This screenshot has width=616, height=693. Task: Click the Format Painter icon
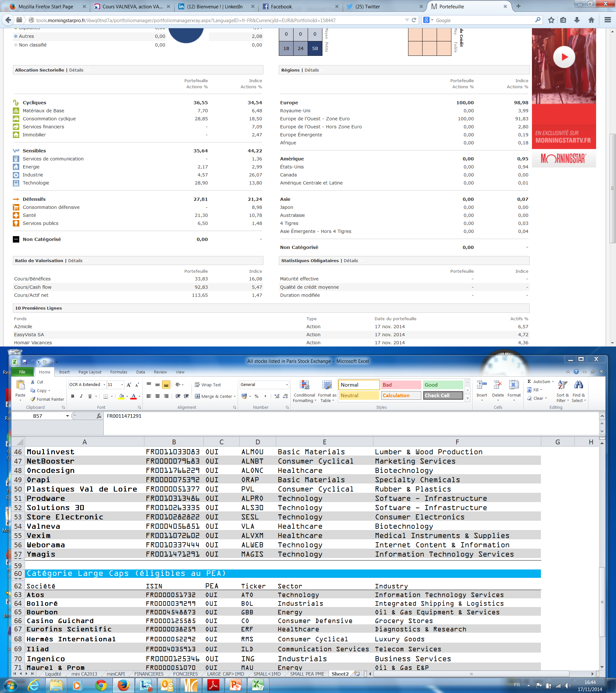pyautogui.click(x=33, y=399)
